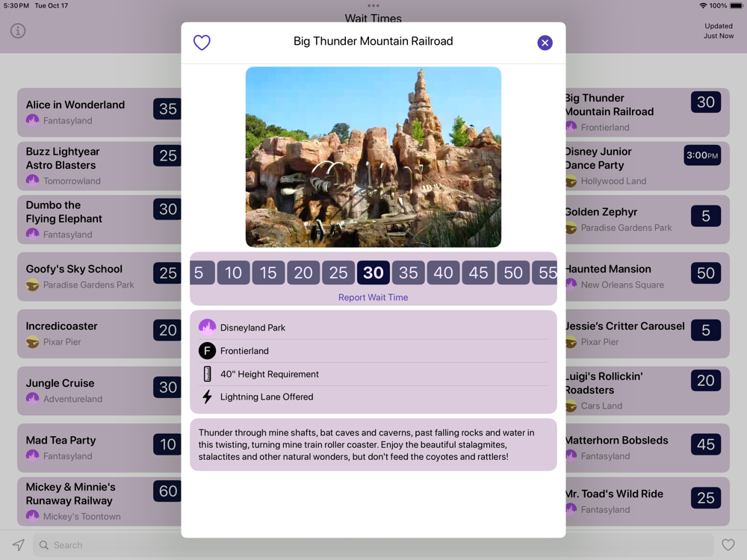Open Mr. Toad's Wild Ride card
Screen dimensions: 747x560
(648, 502)
